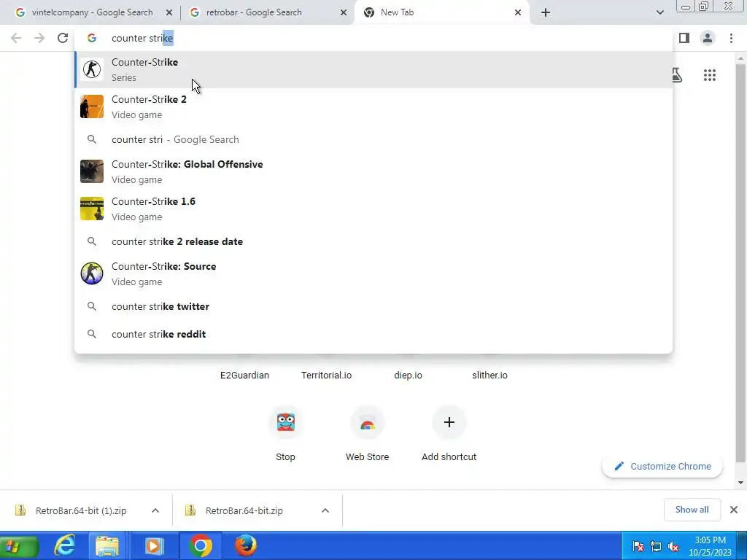
Task: Click the Add shortcut plus button
Action: tap(449, 422)
